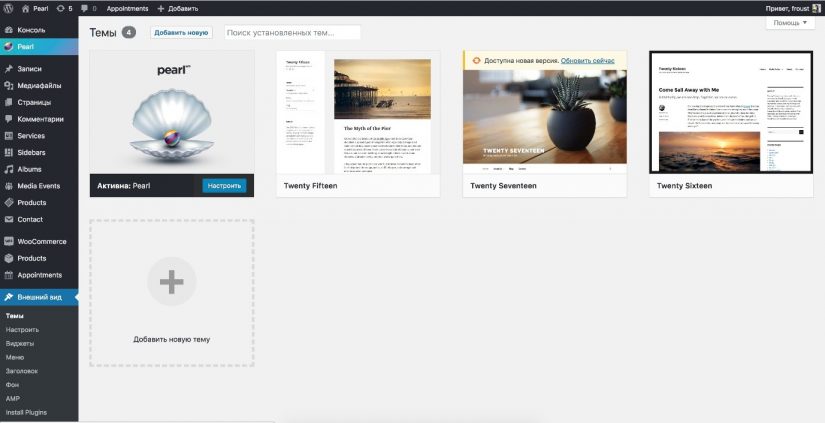The width and height of the screenshot is (825, 423).
Task: Select the Twenty Fifteen theme screenshot
Action: click(358, 113)
